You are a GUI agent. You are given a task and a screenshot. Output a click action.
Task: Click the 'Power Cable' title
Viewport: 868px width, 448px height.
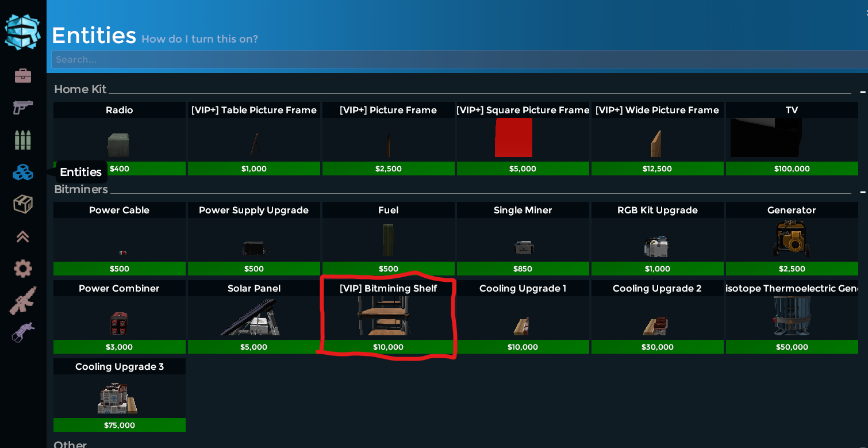120,210
